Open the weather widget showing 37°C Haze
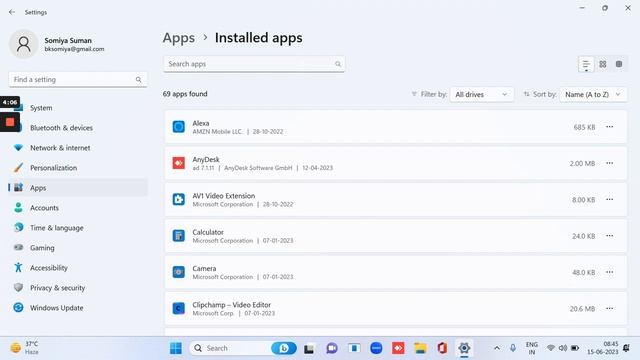640x360 pixels. (x=24, y=348)
